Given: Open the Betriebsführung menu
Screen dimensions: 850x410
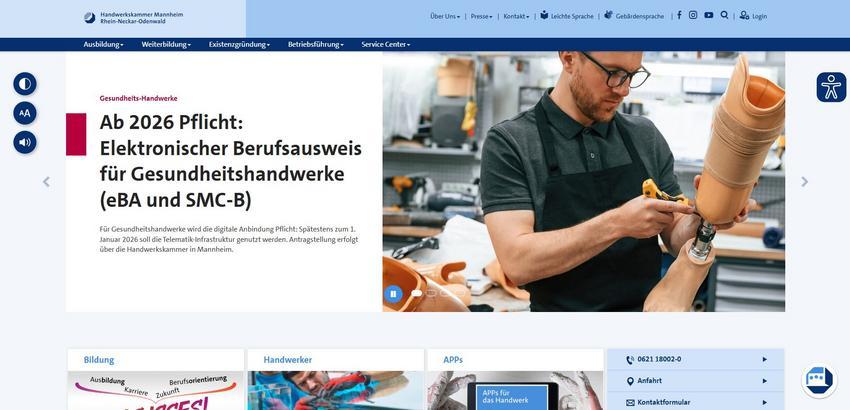Looking at the screenshot, I should (316, 44).
